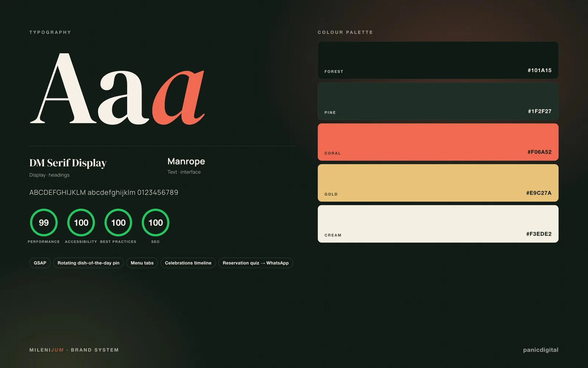Click the Celebrations timeline tag
Screen dimensions: 588x368
(x=188, y=263)
